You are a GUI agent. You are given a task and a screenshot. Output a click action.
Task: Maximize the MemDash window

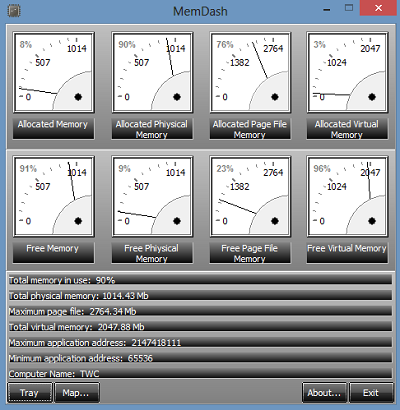point(349,8)
